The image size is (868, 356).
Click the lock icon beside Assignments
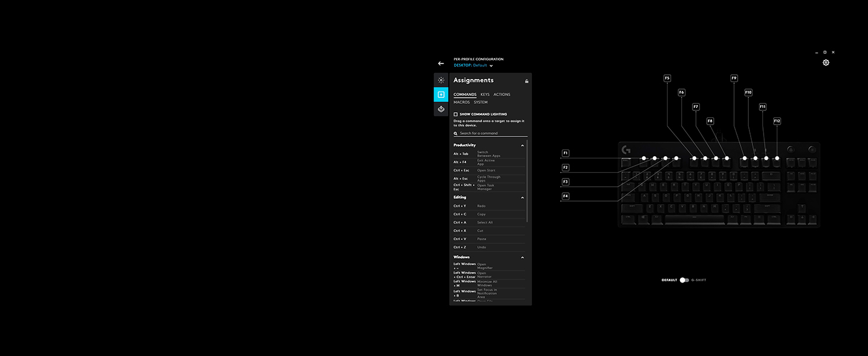pos(526,81)
